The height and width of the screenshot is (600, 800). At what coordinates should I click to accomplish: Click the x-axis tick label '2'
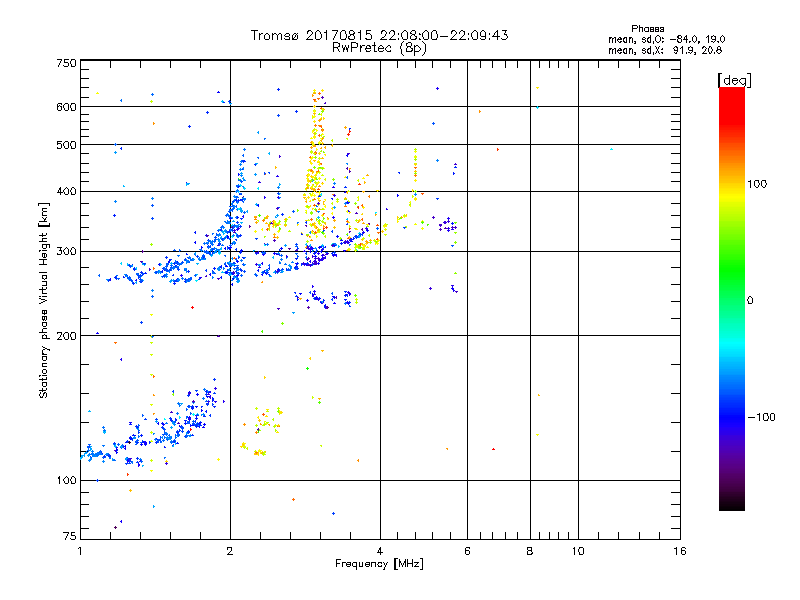[x=230, y=551]
